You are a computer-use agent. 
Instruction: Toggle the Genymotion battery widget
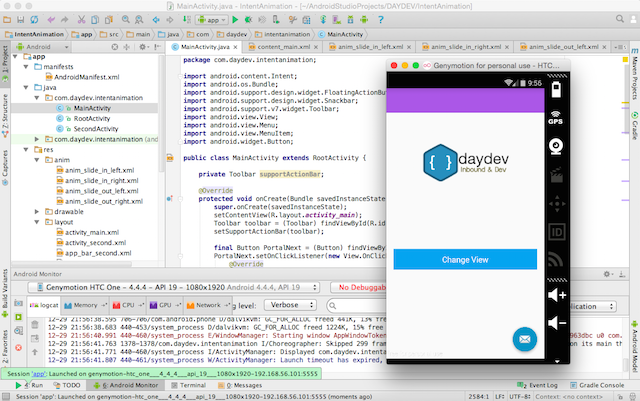click(556, 89)
